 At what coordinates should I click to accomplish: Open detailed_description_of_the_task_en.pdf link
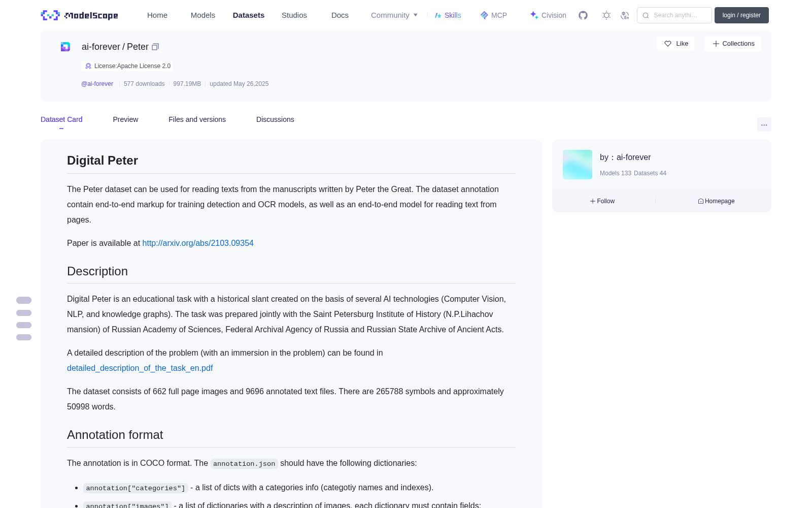click(140, 368)
